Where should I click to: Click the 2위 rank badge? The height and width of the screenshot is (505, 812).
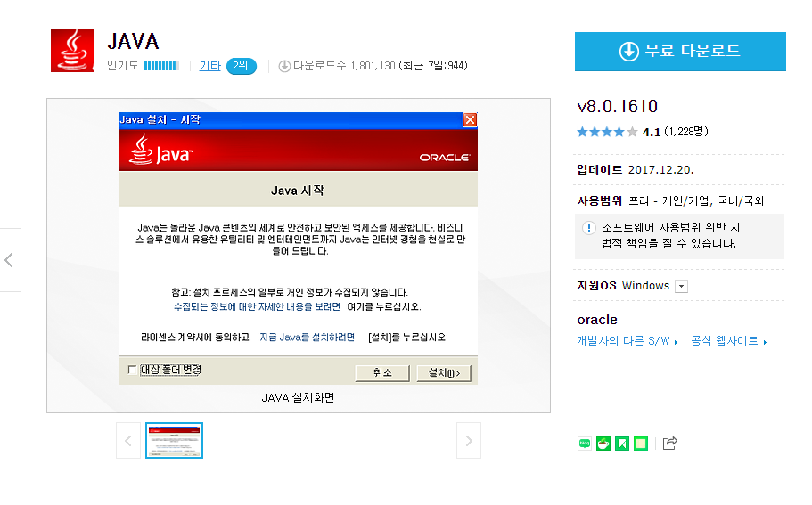point(241,66)
